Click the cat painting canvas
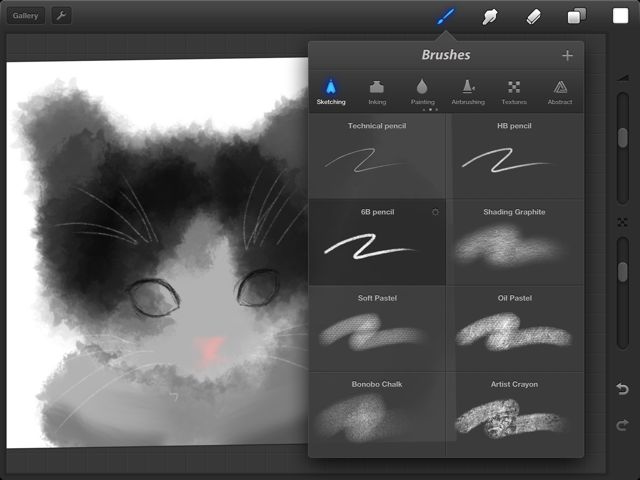Screen dimensions: 640x480 157,253
